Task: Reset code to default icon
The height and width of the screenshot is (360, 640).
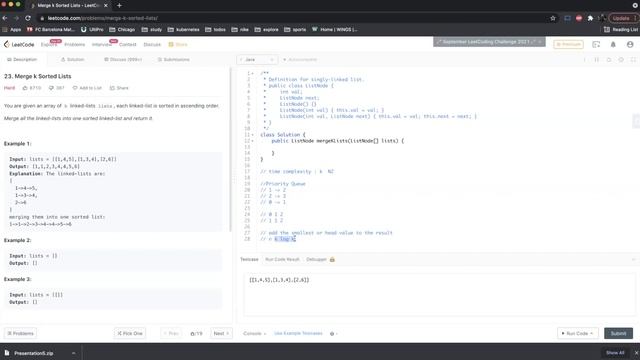Action: click(x=609, y=60)
